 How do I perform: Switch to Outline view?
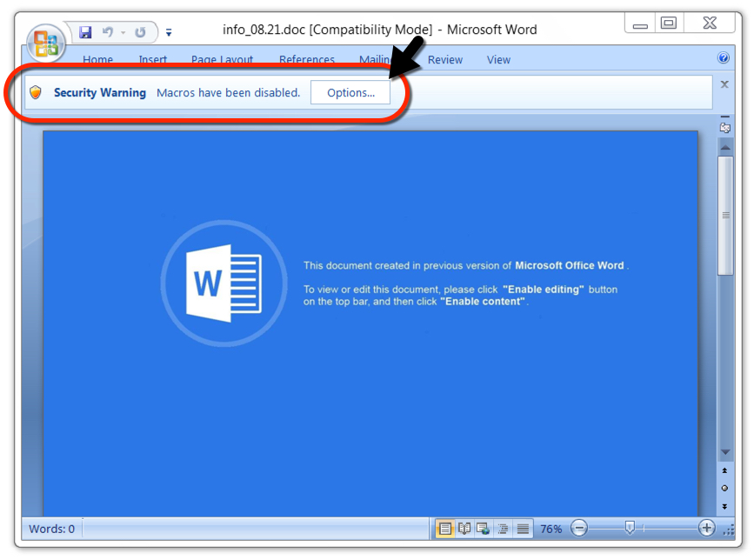(x=503, y=530)
